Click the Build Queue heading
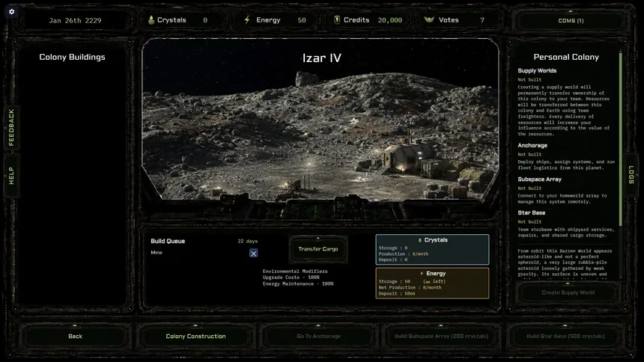 point(168,241)
